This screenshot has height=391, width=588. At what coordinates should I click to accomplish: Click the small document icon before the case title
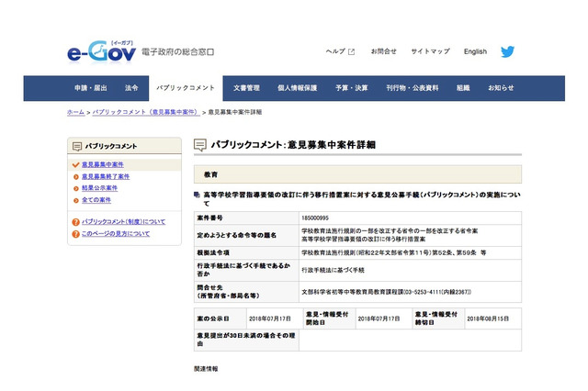click(x=197, y=195)
